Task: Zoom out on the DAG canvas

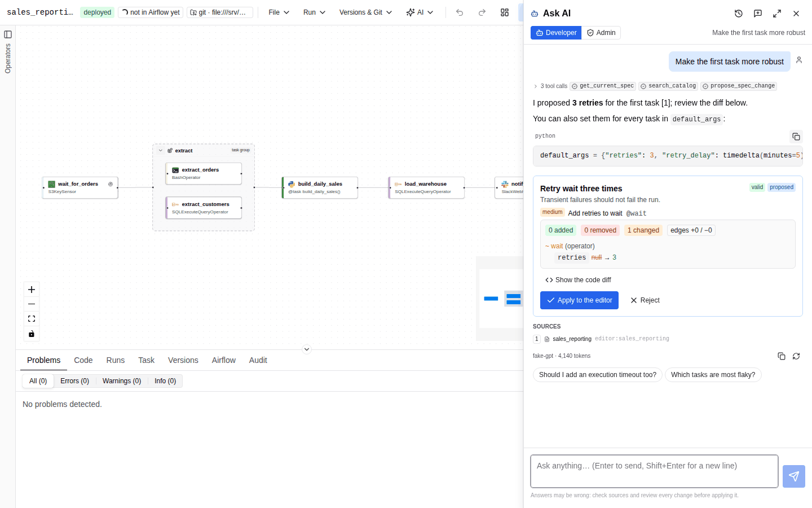Action: (32, 304)
